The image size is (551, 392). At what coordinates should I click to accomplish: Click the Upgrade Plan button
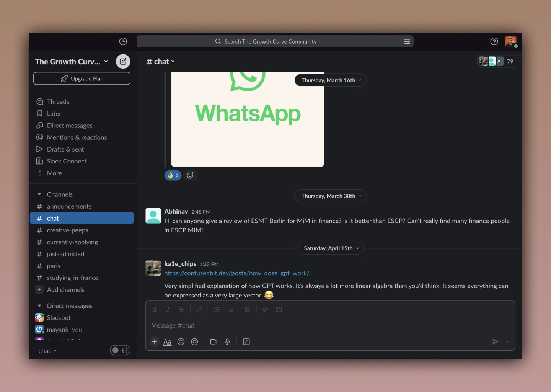click(82, 78)
